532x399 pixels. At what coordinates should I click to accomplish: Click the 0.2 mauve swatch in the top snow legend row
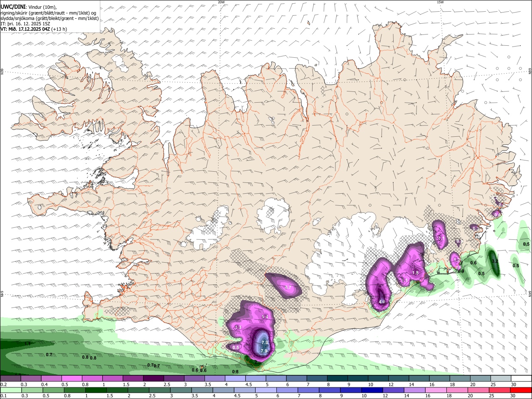point(10,379)
